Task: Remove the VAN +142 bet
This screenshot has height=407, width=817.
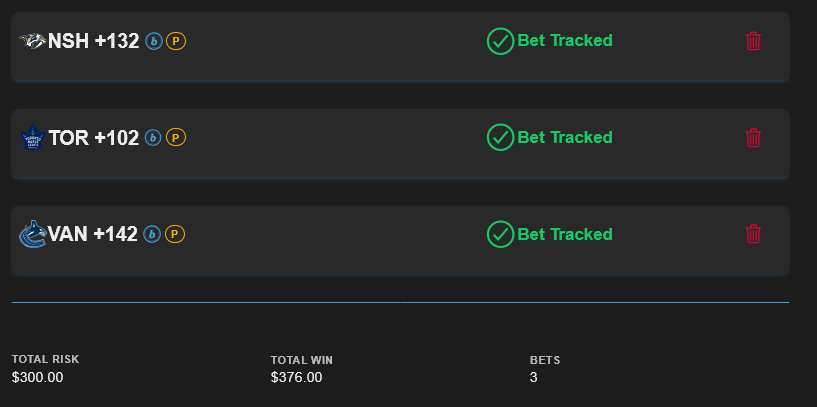Action: [x=753, y=234]
